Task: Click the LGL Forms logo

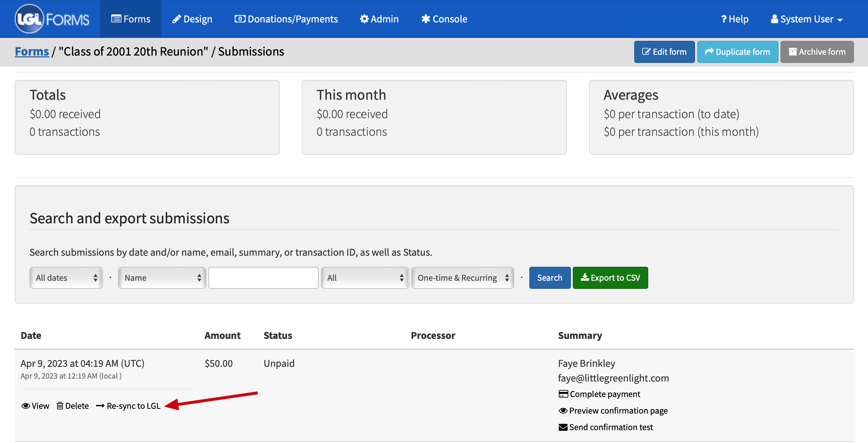Action: 52,19
